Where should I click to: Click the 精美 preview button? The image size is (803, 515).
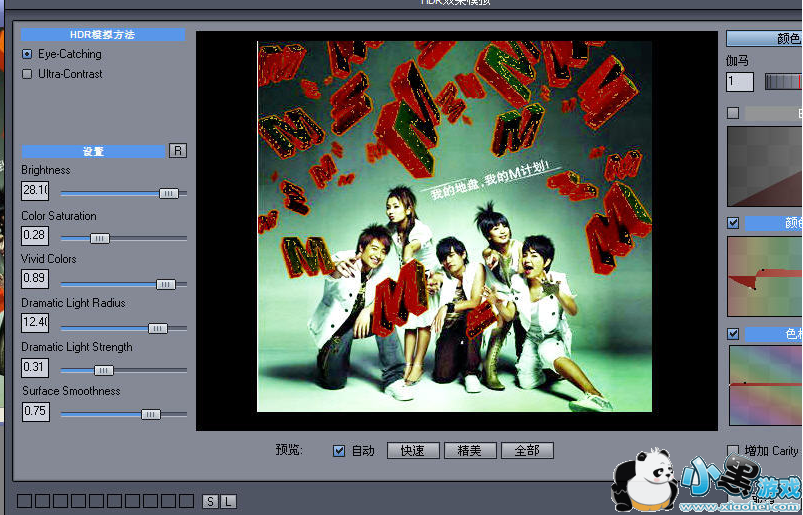[470, 450]
